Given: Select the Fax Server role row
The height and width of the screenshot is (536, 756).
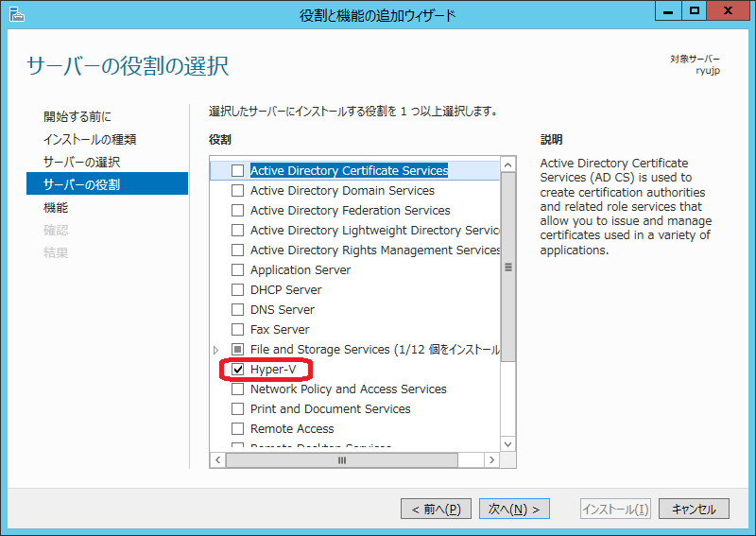Looking at the screenshot, I should [x=280, y=330].
